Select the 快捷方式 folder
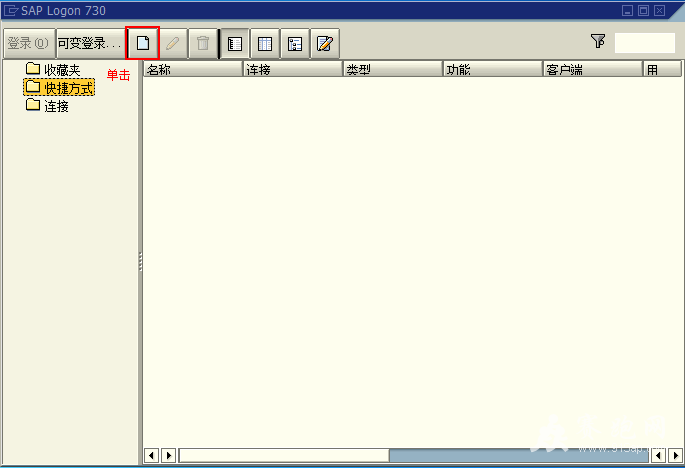685x468 pixels. 59,87
